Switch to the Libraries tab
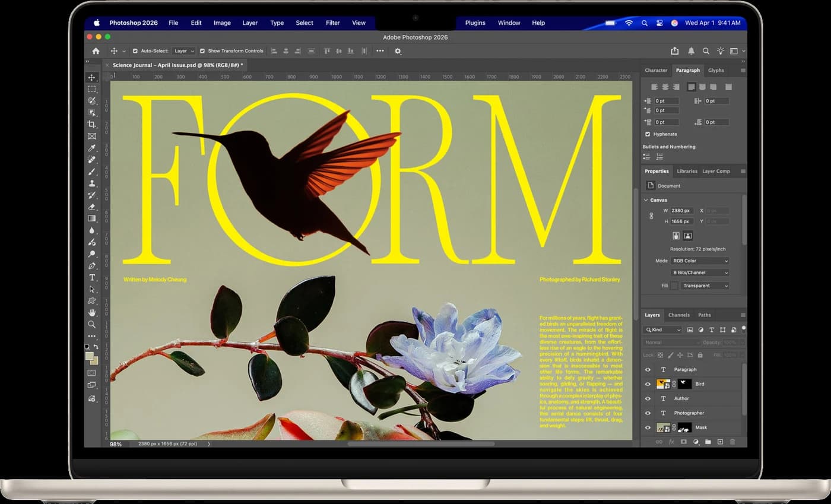 pos(687,171)
